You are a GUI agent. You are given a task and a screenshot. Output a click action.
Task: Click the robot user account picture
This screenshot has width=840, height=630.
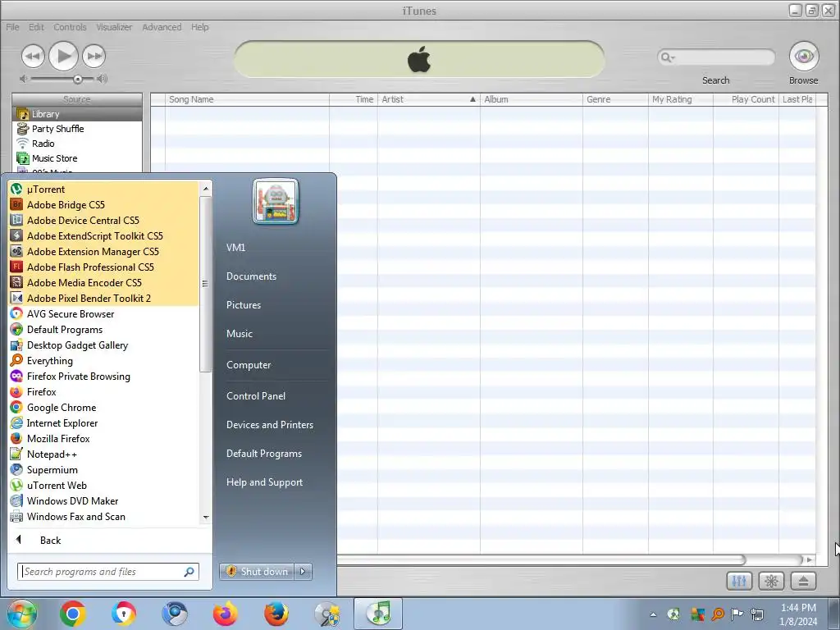pyautogui.click(x=276, y=202)
